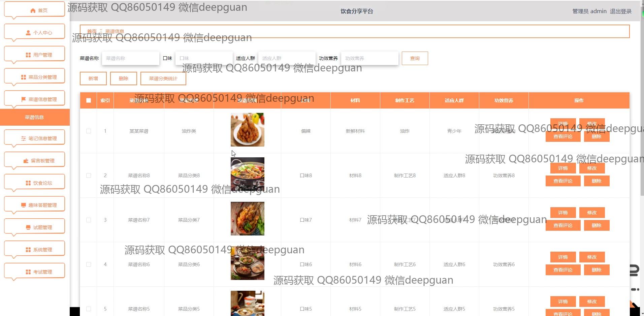
Task: Click the 油炸类 category cell
Action: tap(189, 131)
